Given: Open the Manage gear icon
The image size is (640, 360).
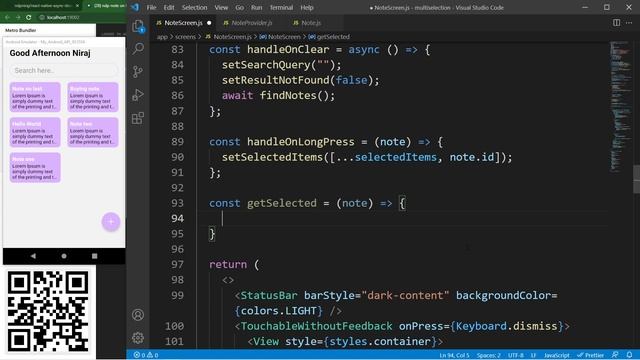Looking at the screenshot, I should [138, 338].
